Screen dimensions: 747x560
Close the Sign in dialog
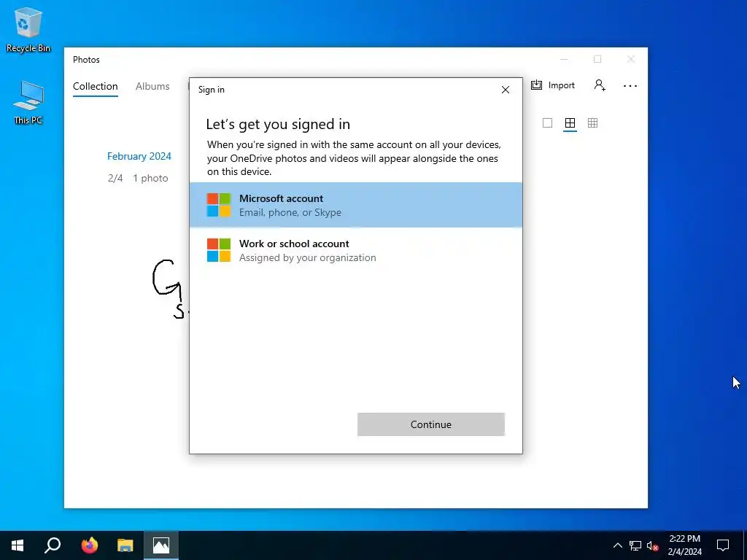(x=506, y=90)
